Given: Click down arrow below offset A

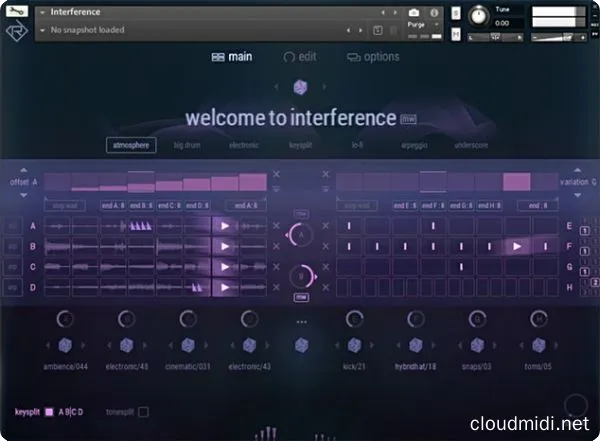Looking at the screenshot, I should [24, 195].
